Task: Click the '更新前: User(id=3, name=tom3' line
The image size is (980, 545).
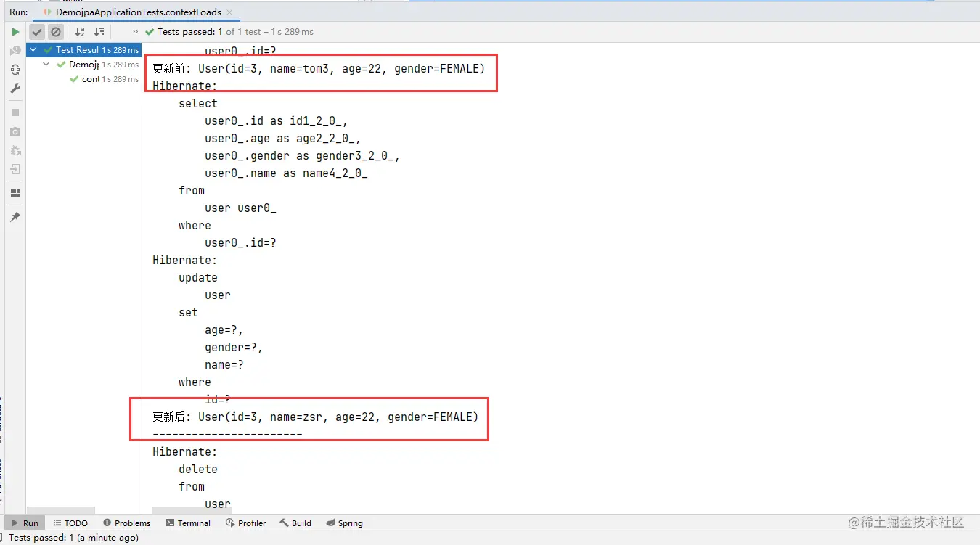Action: [x=318, y=68]
